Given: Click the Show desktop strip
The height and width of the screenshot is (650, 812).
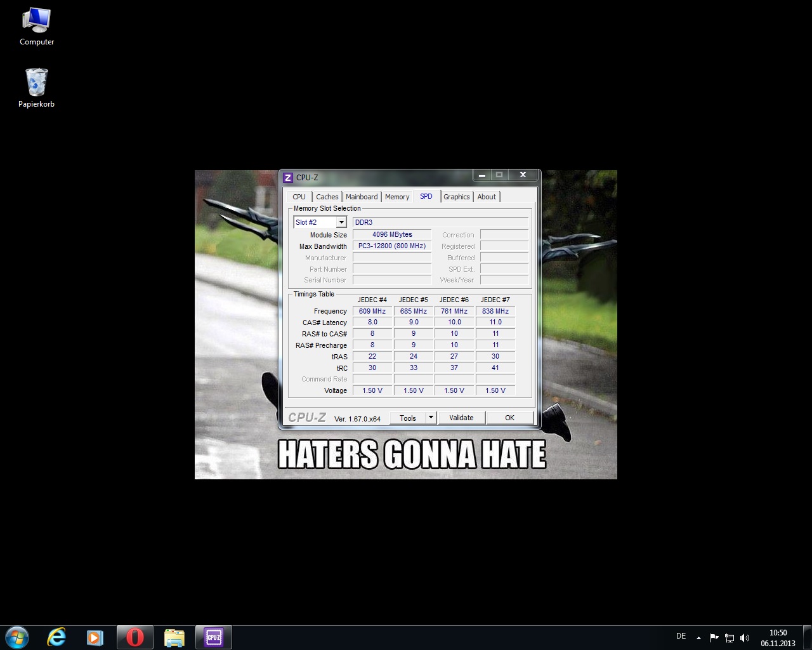Looking at the screenshot, I should 807,637.
